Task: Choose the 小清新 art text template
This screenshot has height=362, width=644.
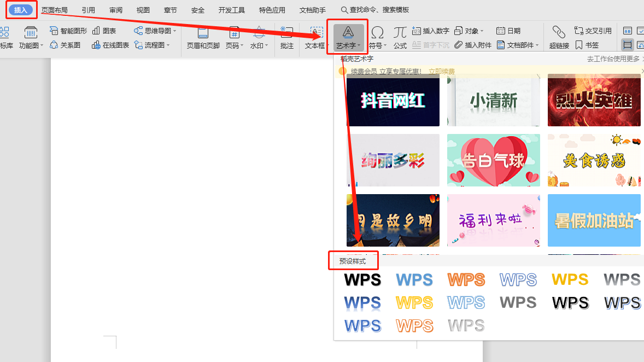Action: click(x=494, y=100)
